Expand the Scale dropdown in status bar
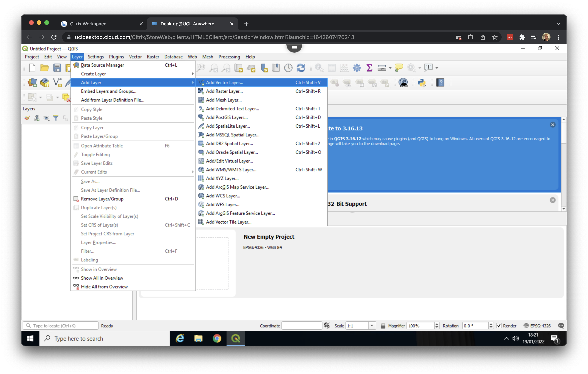Screen dimensions: 588x374 coord(372,326)
